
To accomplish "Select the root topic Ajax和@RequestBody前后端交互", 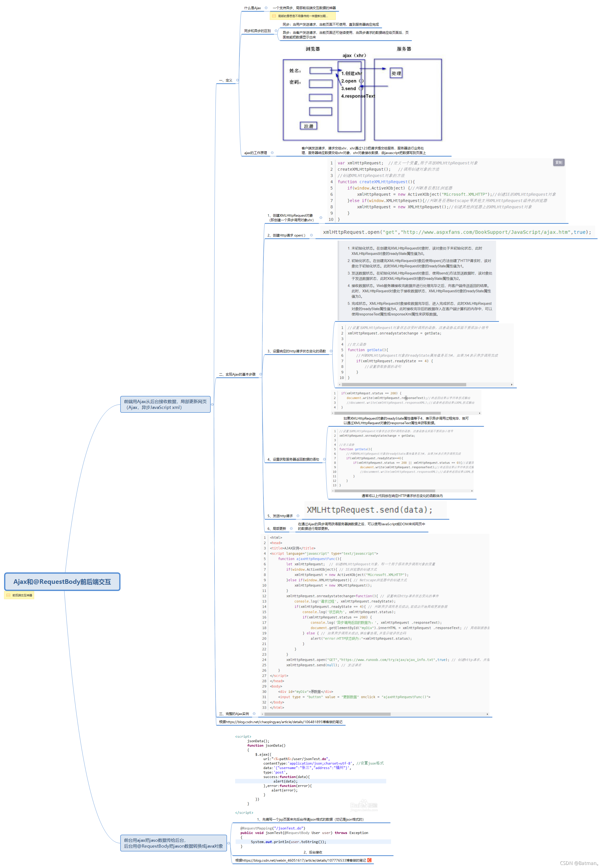I will point(62,582).
